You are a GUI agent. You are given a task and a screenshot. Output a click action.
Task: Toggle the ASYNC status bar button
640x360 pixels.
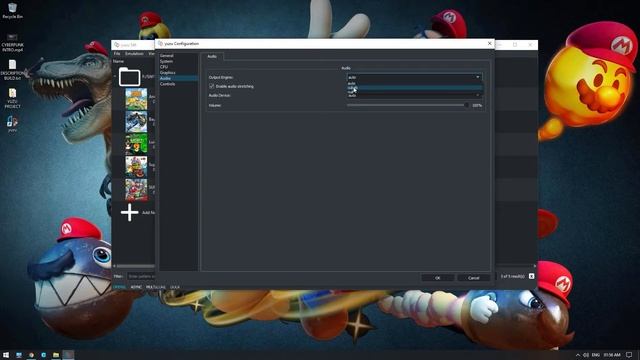[x=136, y=287]
